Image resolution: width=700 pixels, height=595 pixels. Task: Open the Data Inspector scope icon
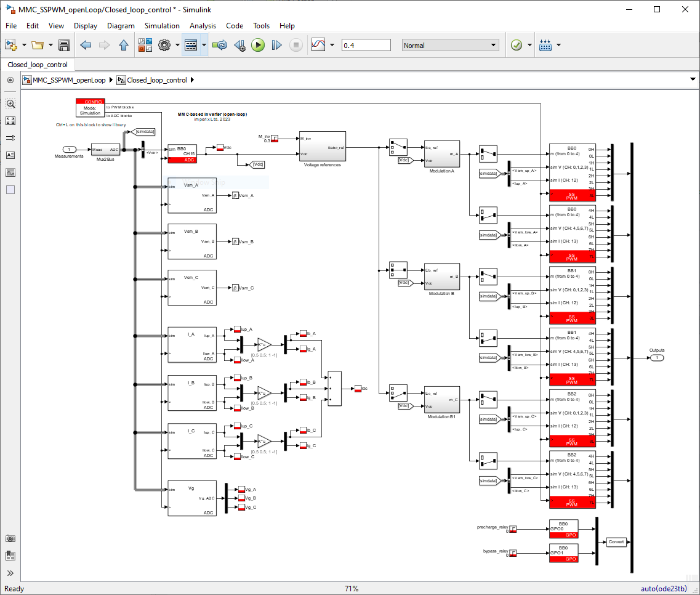click(318, 45)
